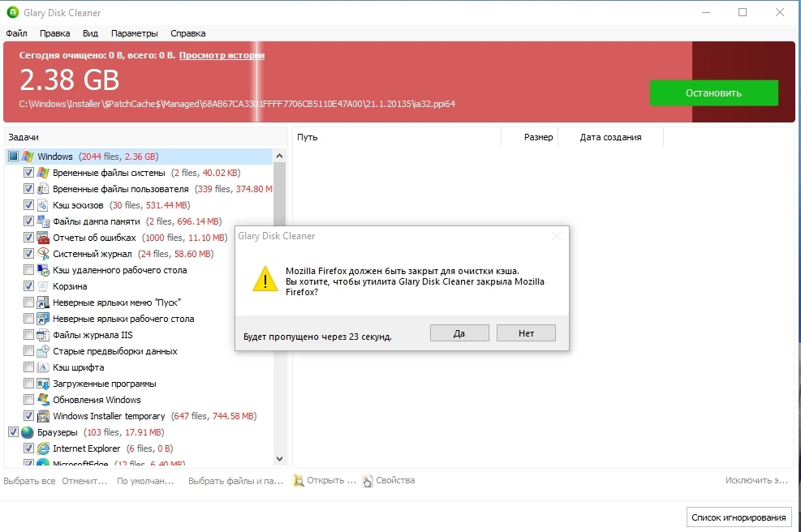The width and height of the screenshot is (801, 532).
Task: Enable Кэш шрифта checkbox
Action: (28, 367)
